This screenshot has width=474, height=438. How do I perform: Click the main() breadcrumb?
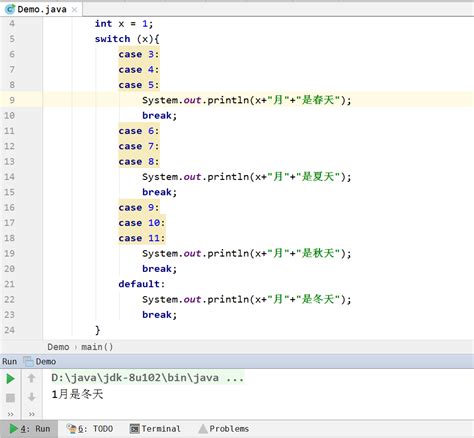pos(97,347)
